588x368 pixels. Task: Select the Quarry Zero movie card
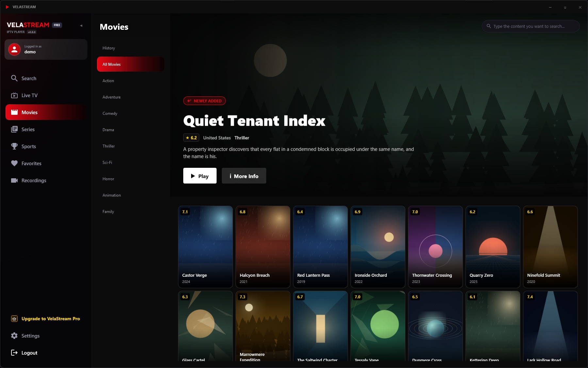tap(493, 247)
